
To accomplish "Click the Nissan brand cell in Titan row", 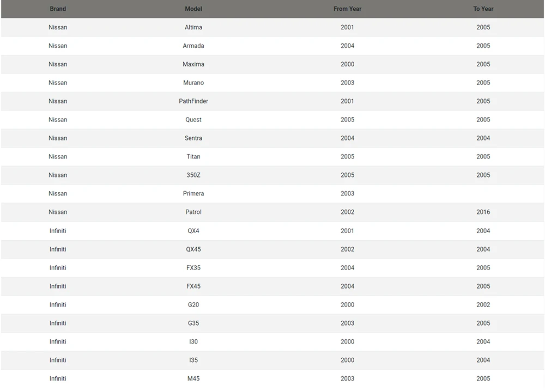I will (58, 157).
